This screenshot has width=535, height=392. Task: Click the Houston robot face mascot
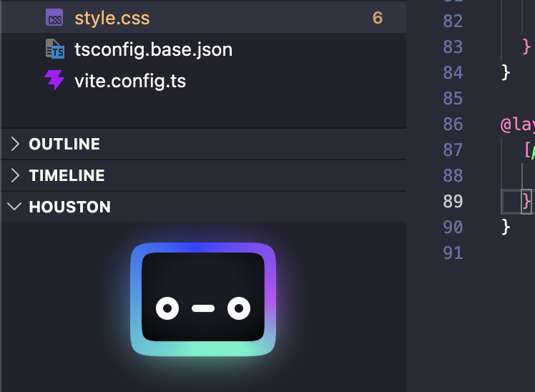tap(203, 300)
